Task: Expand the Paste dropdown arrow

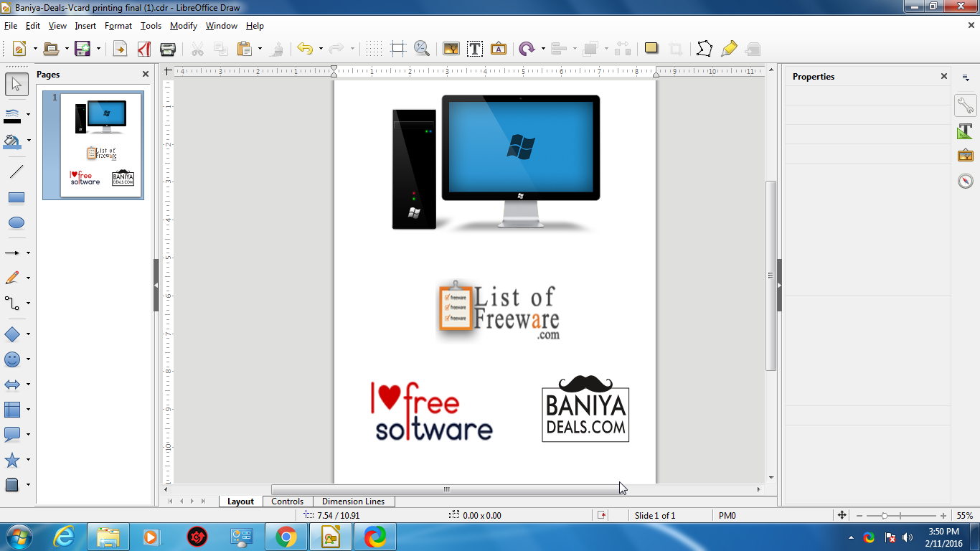Action: pyautogui.click(x=260, y=49)
